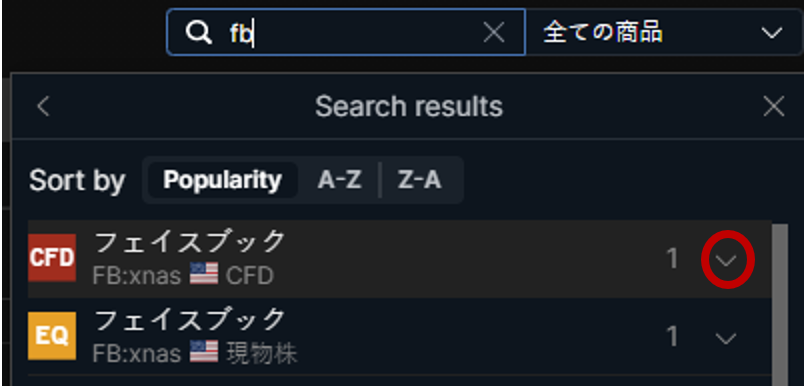Select フェイスブック CFD result
The width and height of the screenshot is (806, 388).
399,258
